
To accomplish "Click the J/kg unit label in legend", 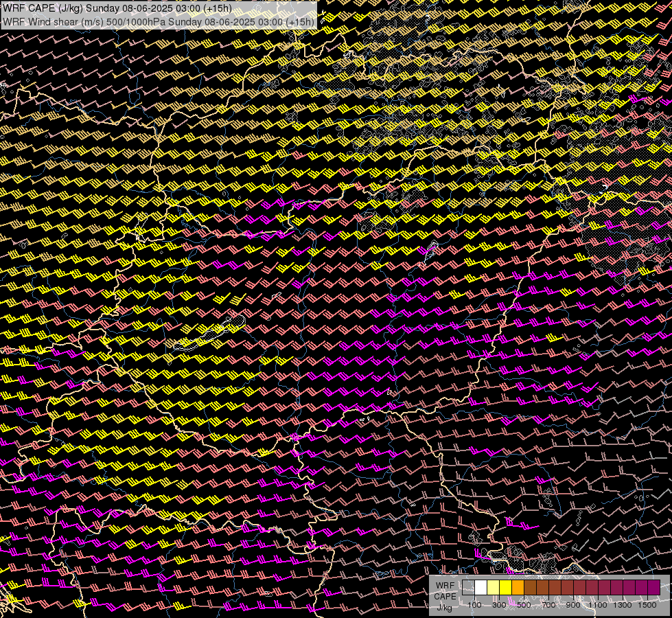I will pos(445,608).
